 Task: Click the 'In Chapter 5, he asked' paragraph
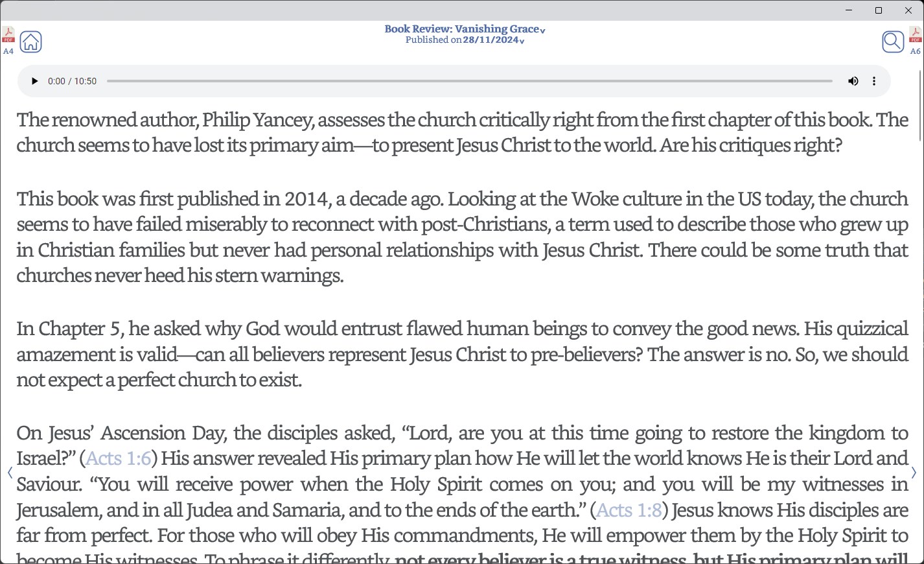click(x=462, y=354)
